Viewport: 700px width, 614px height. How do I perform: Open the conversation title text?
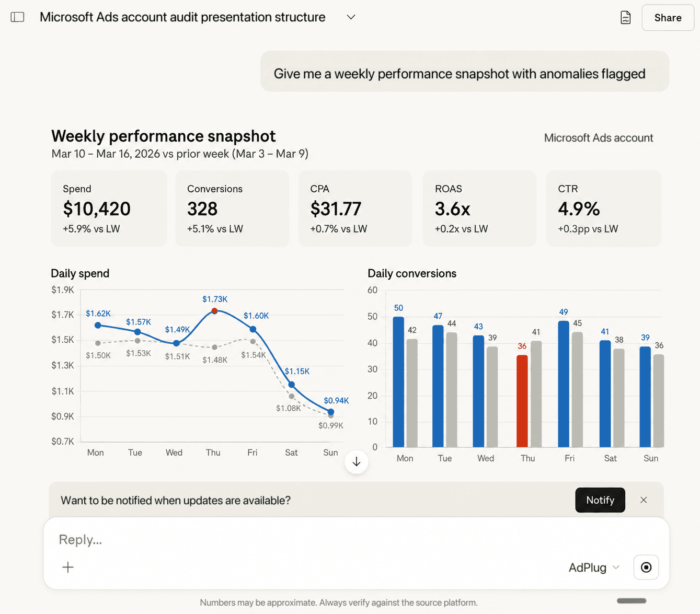182,17
